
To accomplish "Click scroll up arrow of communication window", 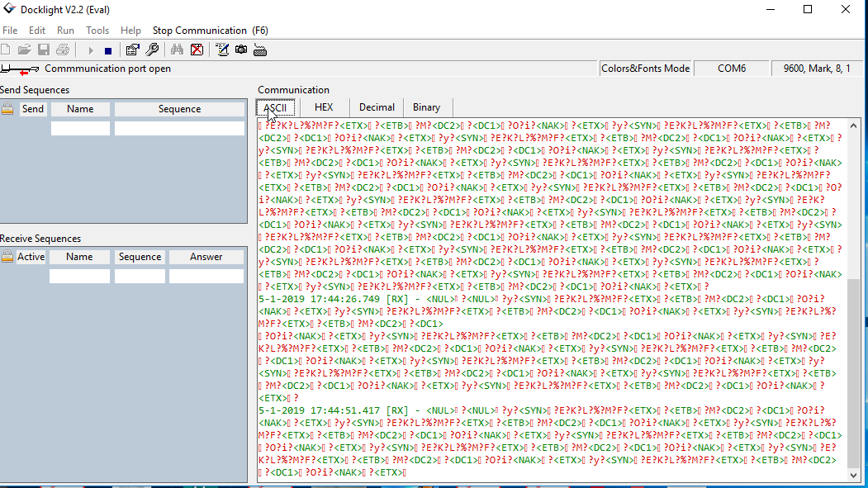I will [854, 126].
